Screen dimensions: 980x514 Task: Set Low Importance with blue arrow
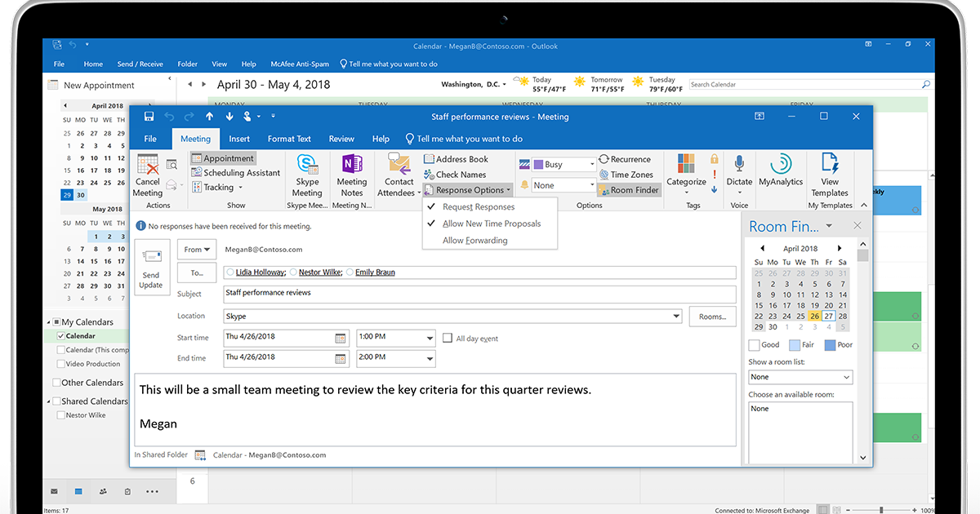pyautogui.click(x=715, y=189)
